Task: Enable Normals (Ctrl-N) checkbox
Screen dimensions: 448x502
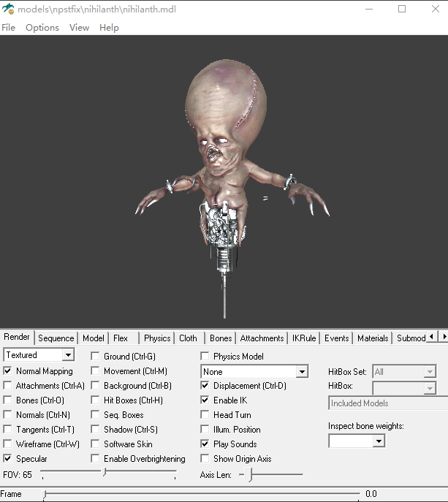Action: coord(8,414)
